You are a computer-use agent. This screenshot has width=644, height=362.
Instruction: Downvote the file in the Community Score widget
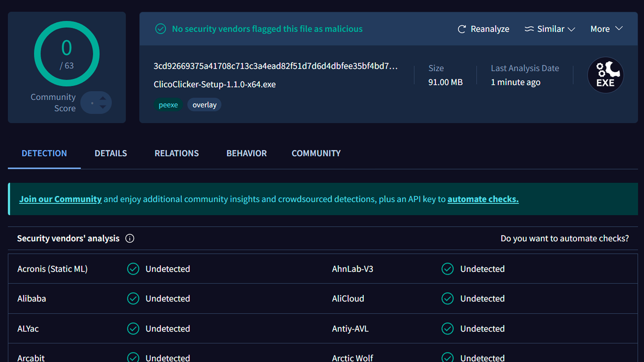tap(103, 106)
